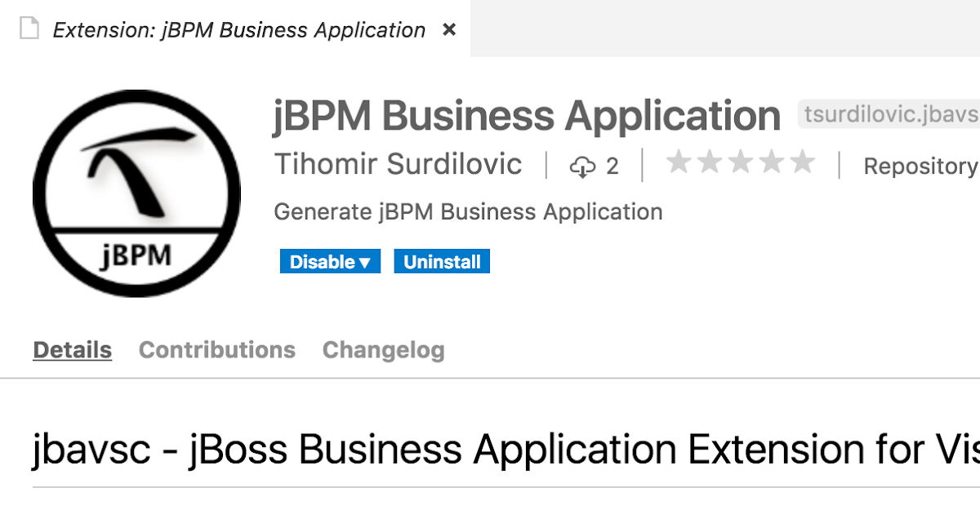980x514 pixels.
Task: Click the second rating star
Action: coord(708,162)
